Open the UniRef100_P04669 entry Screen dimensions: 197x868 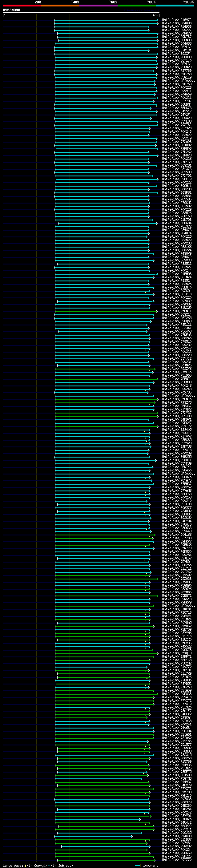[x=177, y=94]
